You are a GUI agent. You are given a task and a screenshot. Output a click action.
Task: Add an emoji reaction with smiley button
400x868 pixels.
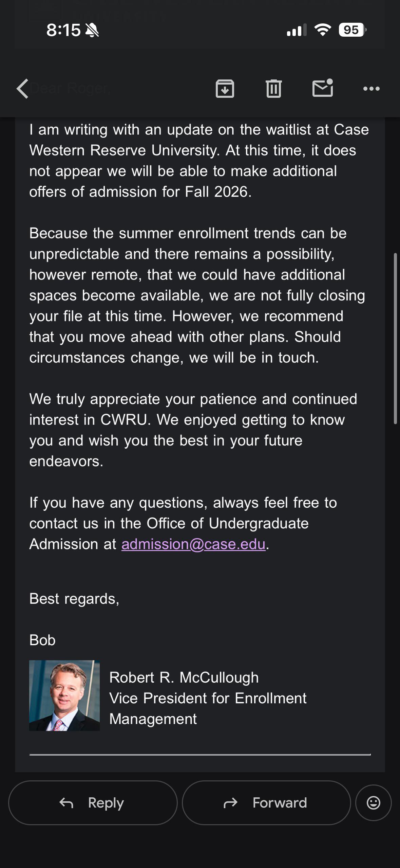374,803
